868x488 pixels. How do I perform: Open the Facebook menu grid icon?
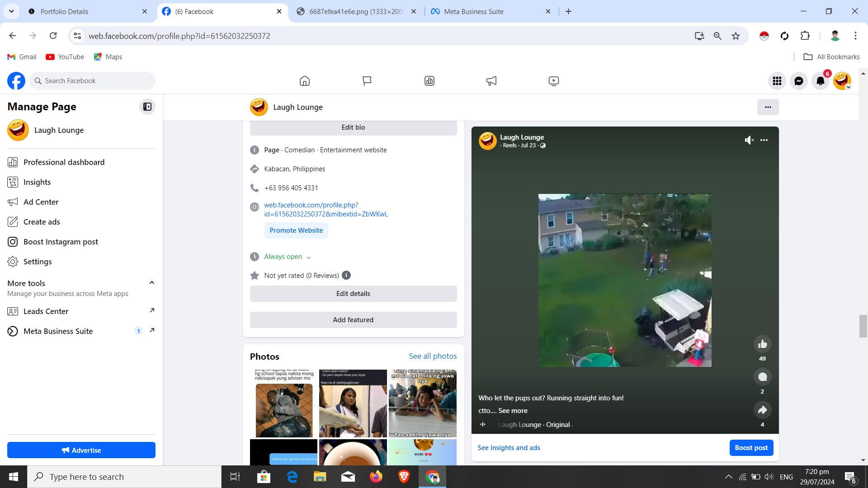pyautogui.click(x=777, y=81)
